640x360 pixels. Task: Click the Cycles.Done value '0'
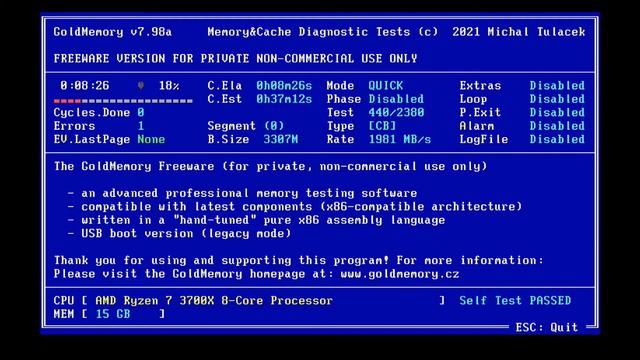141,113
